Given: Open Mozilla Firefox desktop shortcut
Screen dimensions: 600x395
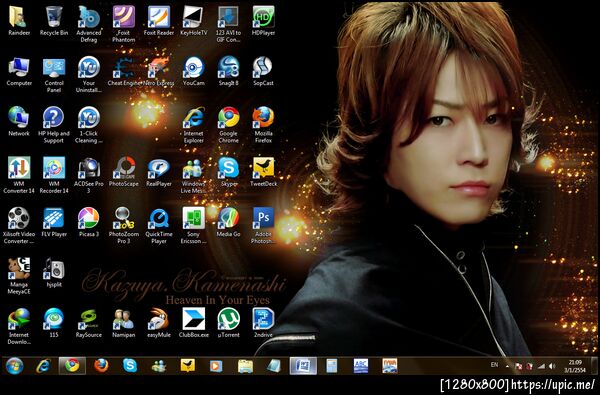Looking at the screenshot, I should point(263,124).
